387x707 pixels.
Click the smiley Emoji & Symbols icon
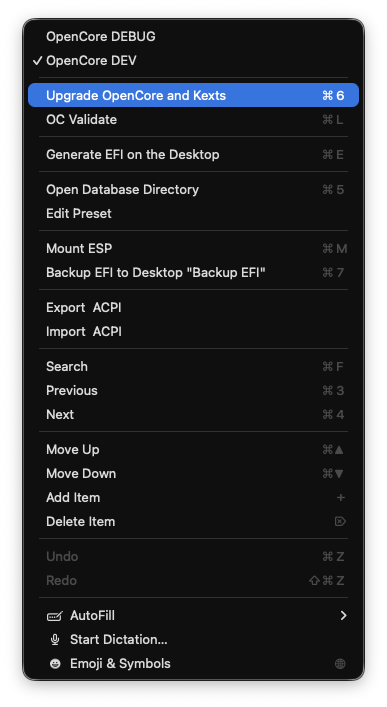point(55,664)
